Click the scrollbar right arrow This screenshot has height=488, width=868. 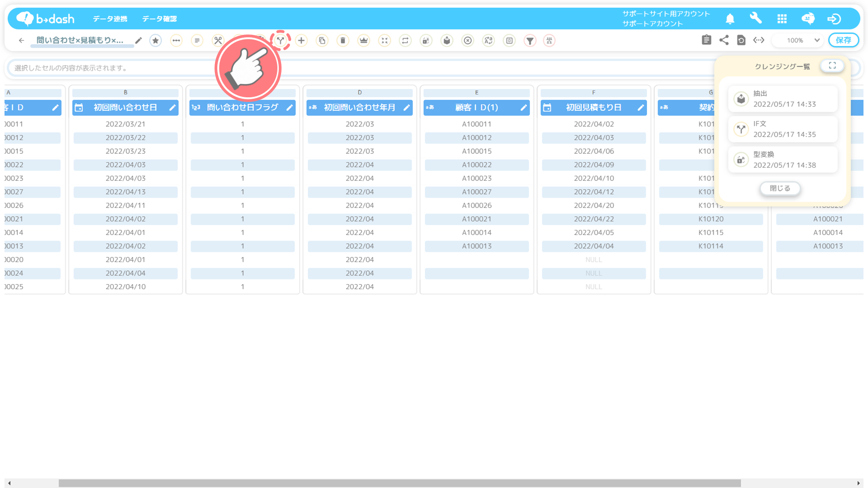click(x=858, y=483)
